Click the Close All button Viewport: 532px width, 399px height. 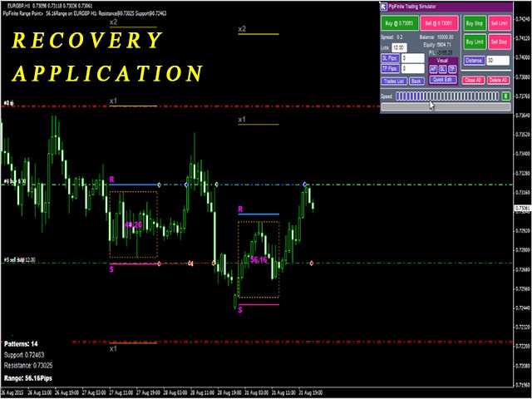click(x=473, y=81)
